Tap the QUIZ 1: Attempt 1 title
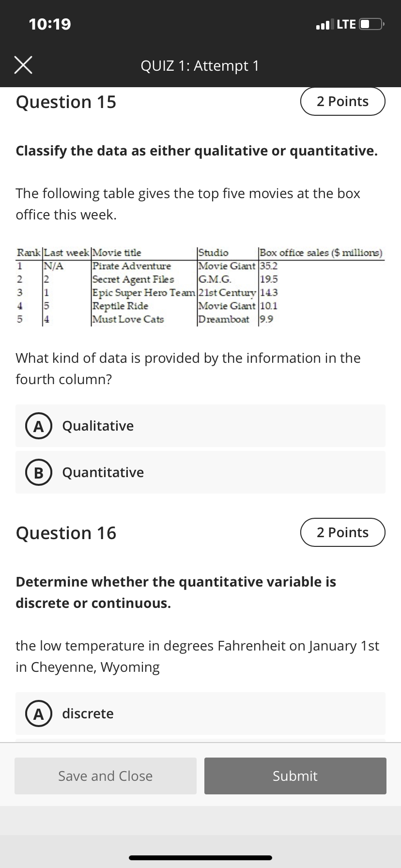Screen dimensions: 401x868 (x=200, y=65)
